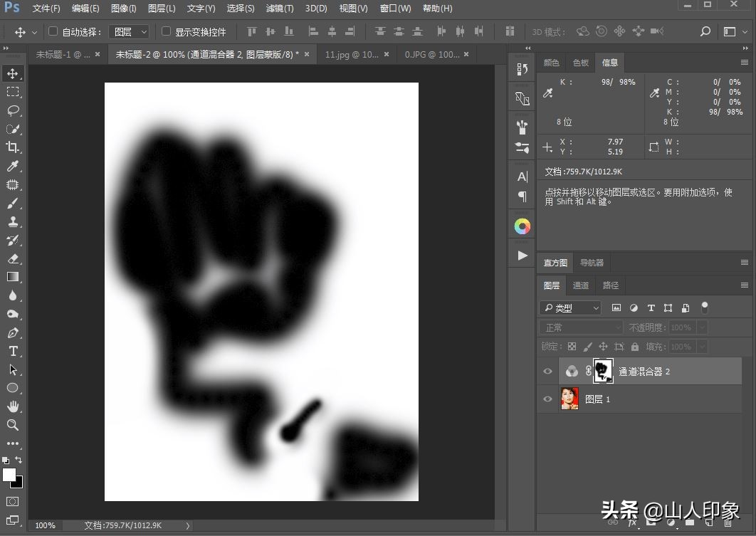
Task: Open the Adobe Color Themes panel icon
Action: tap(522, 226)
